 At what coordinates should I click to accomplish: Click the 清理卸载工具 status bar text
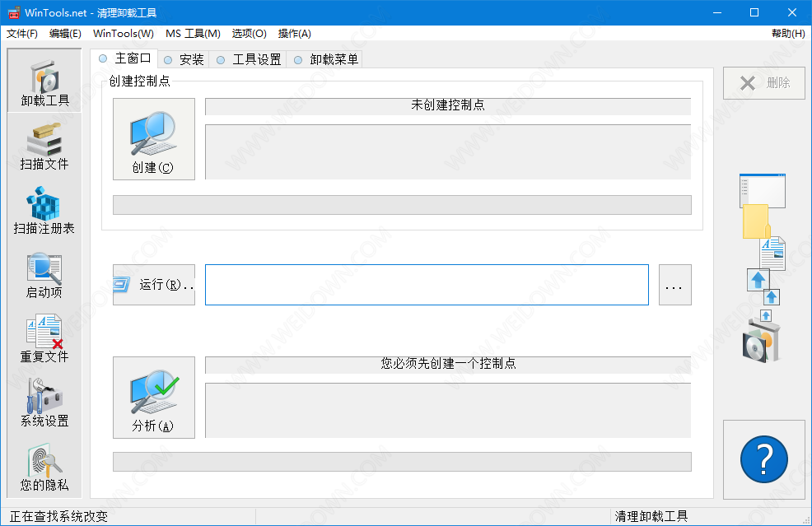pyautogui.click(x=651, y=516)
